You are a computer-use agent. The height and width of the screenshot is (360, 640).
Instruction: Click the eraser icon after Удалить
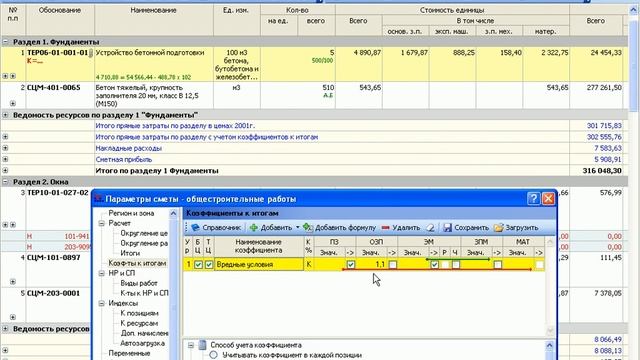430,228
